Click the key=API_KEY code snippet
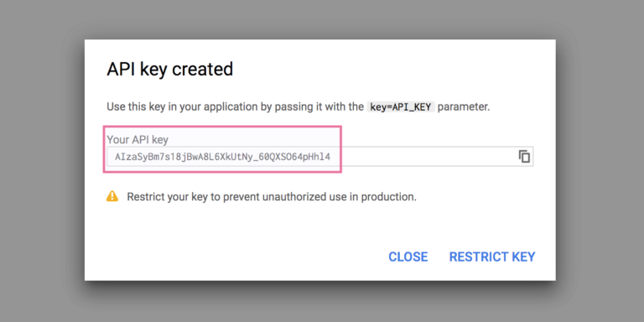The image size is (644, 322). (401, 107)
